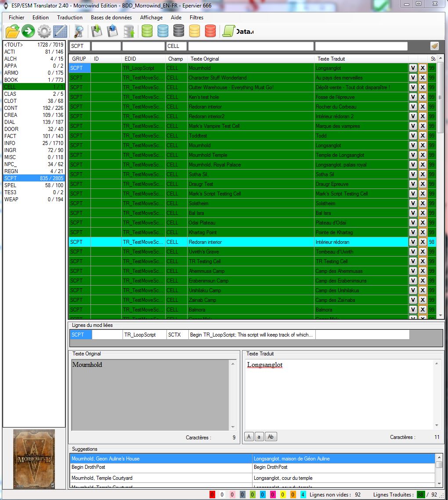This screenshot has height=500, width=448.
Task: Open the Bases de données menu
Action: click(x=111, y=18)
